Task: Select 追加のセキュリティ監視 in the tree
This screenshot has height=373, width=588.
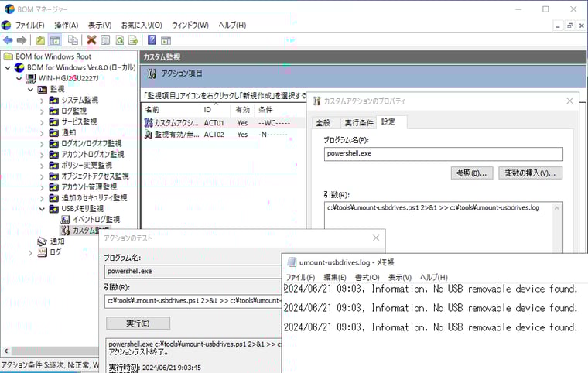Action: click(94, 198)
